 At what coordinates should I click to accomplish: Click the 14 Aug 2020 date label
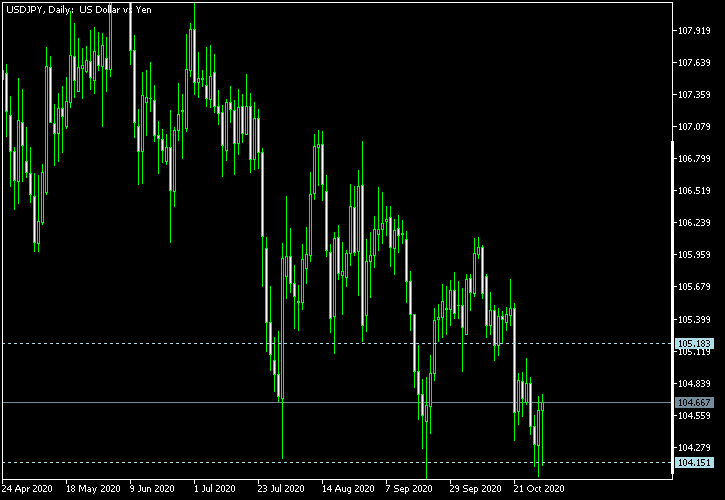coord(349,489)
